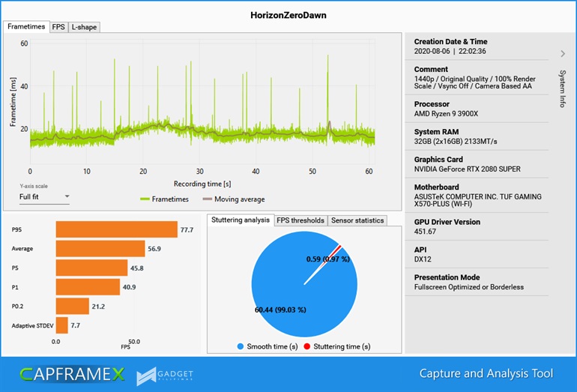Select the Stuttering analysis tab
Image resolution: width=577 pixels, height=392 pixels.
point(240,220)
